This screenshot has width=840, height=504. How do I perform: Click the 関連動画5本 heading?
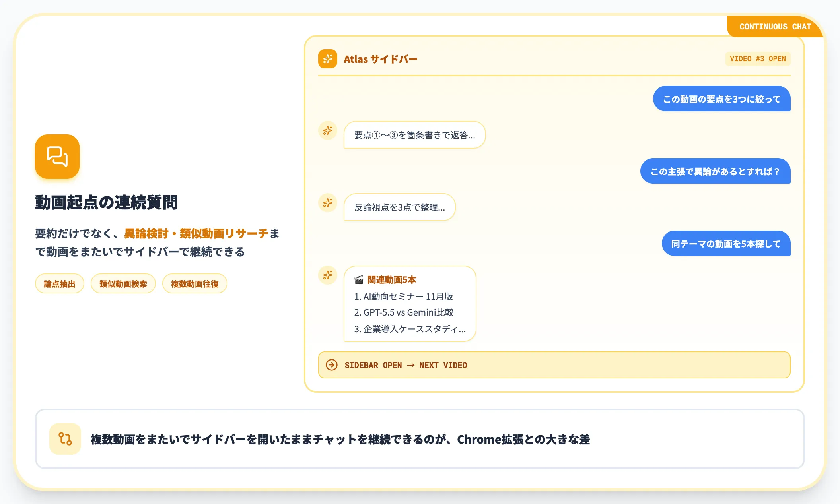pyautogui.click(x=392, y=280)
